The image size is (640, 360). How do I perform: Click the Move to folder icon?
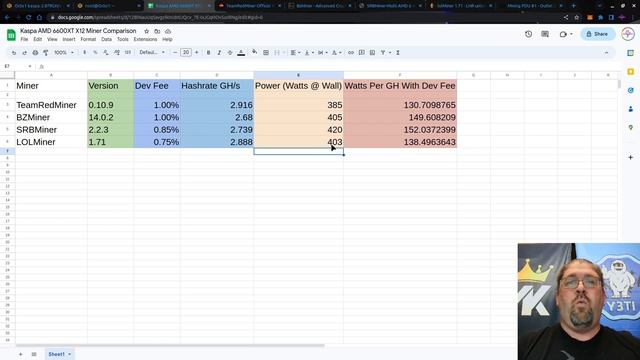point(157,31)
